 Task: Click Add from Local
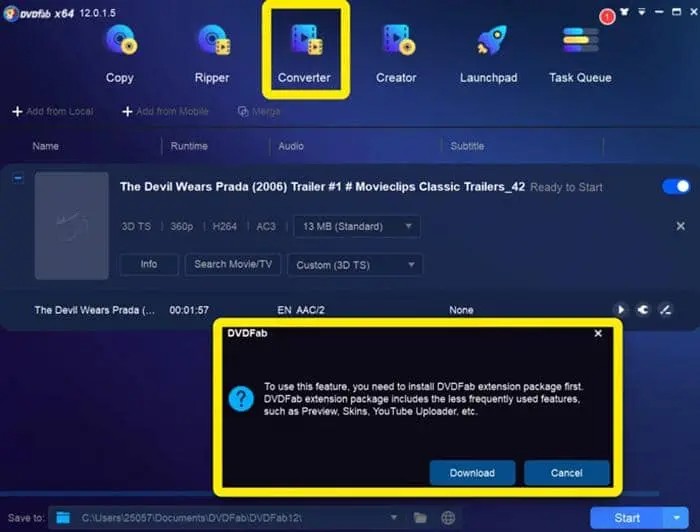point(53,111)
